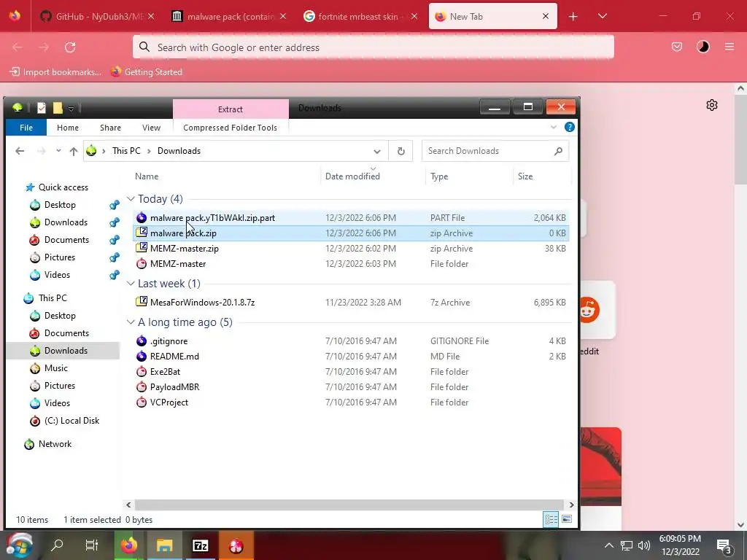Switch to fortnite mrbeast skin tab
Image resolution: width=747 pixels, height=560 pixels.
360,16
